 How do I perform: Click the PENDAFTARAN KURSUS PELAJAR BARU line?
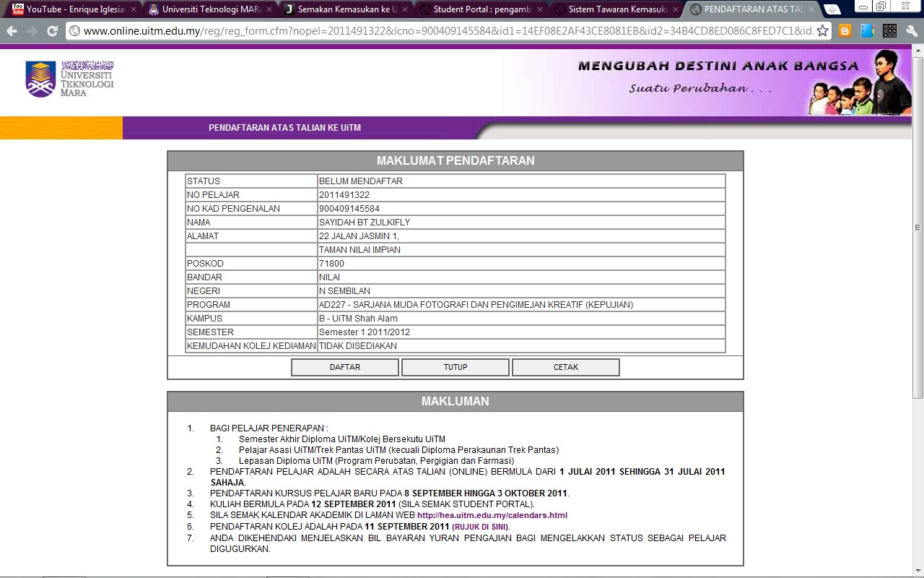pos(390,493)
